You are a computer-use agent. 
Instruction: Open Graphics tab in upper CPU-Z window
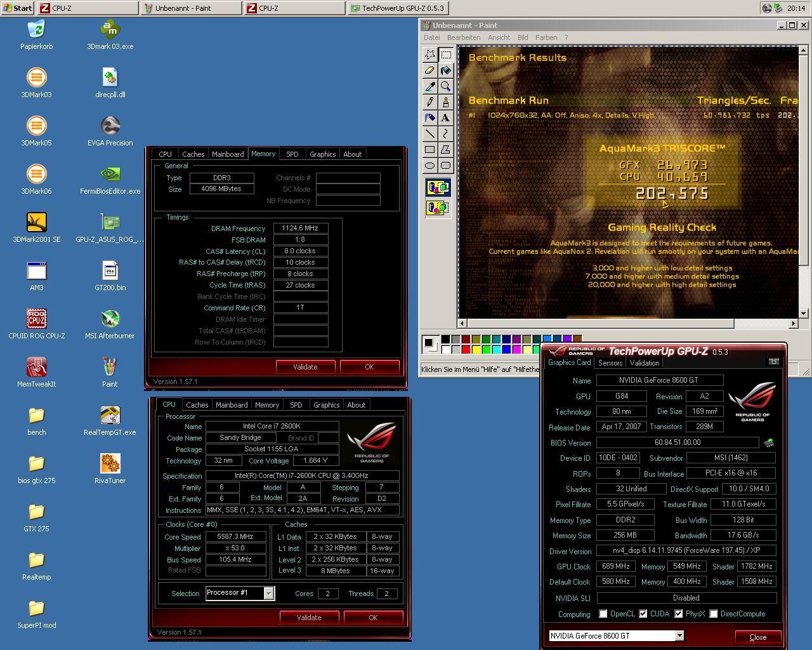pos(322,154)
